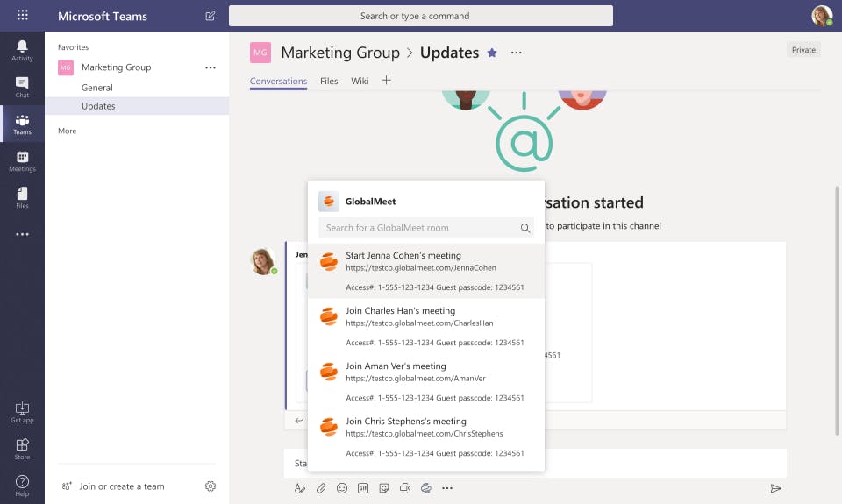Select the Updates channel in list
The height and width of the screenshot is (504, 842).
point(137,106)
